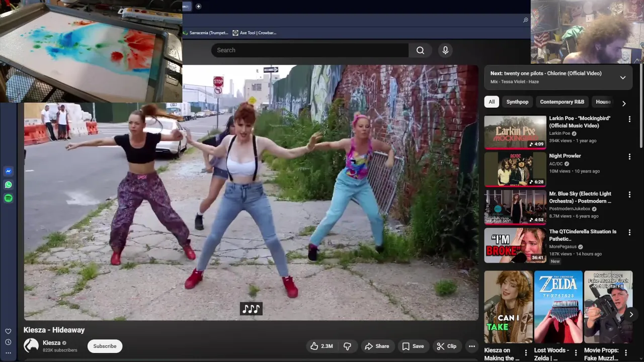Open options menu for Lost Woods Zelda short

click(x=576, y=352)
